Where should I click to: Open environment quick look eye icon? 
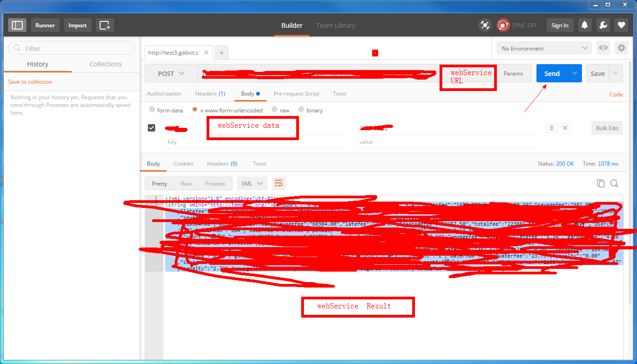point(603,48)
